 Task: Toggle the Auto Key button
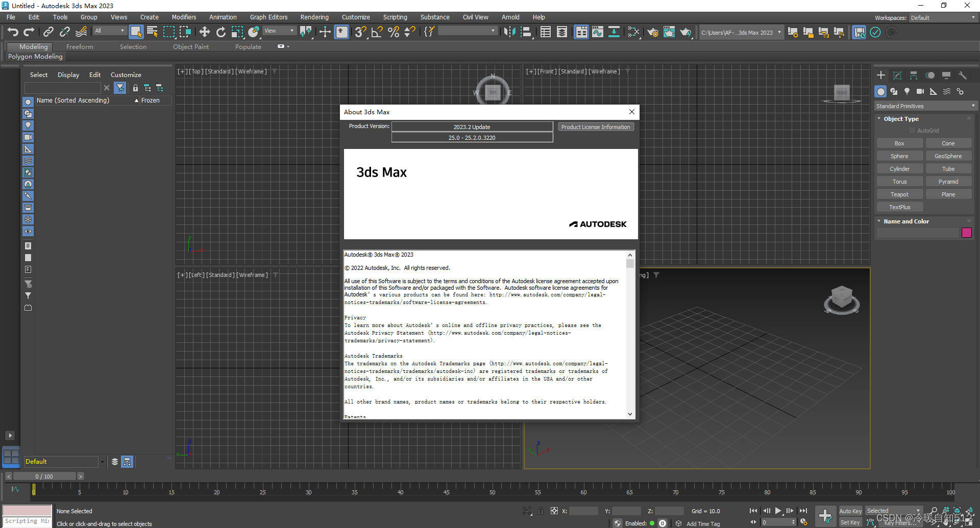850,511
